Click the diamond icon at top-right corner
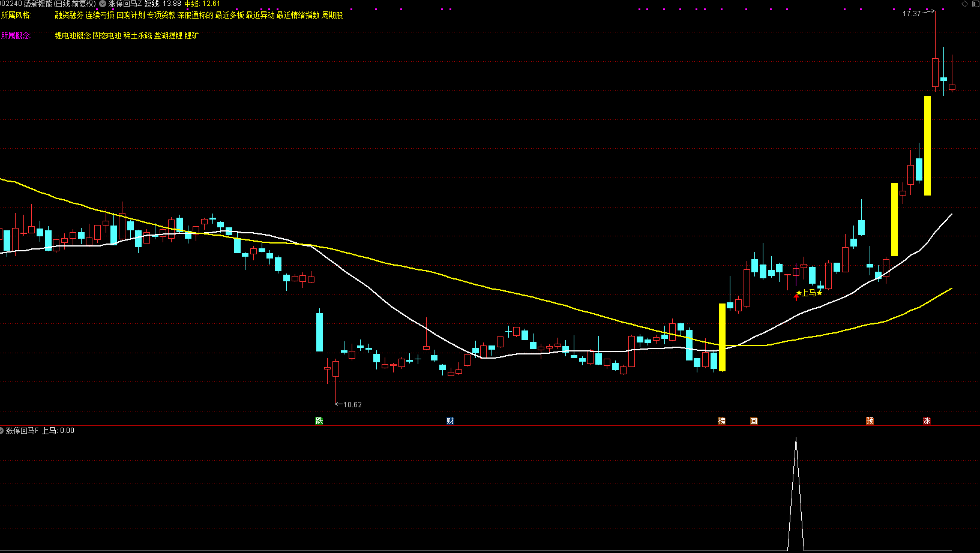This screenshot has width=980, height=553. tap(965, 4)
